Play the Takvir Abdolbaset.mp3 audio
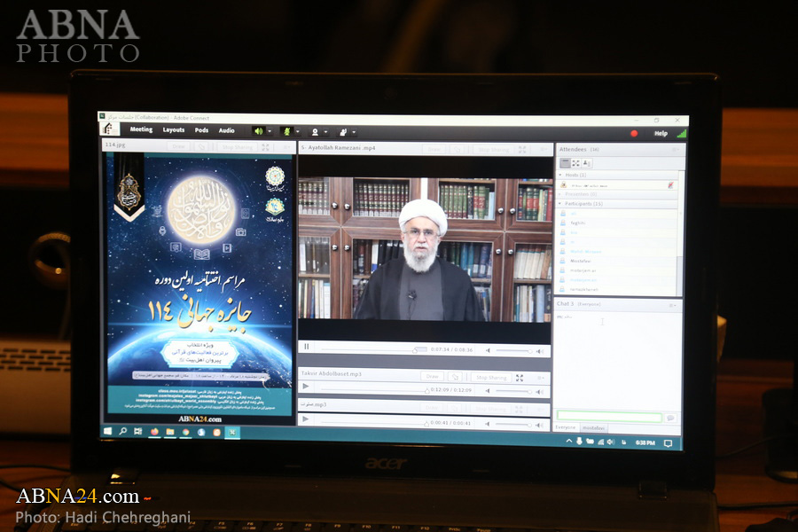The image size is (798, 532). point(306,387)
